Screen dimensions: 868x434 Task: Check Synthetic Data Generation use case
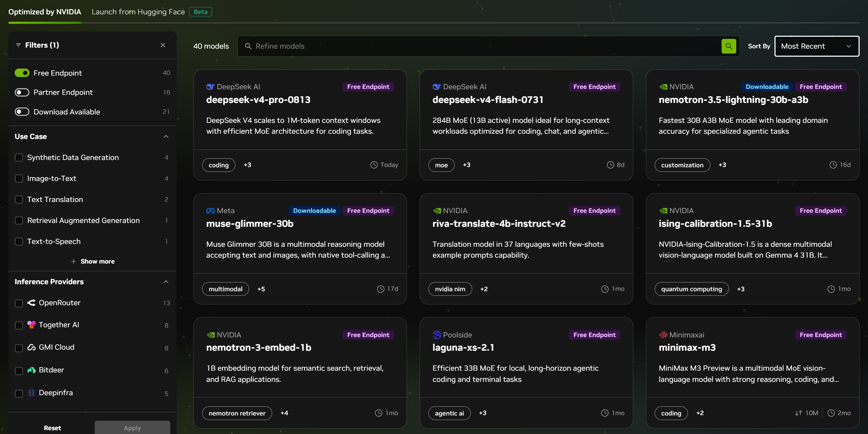(19, 157)
